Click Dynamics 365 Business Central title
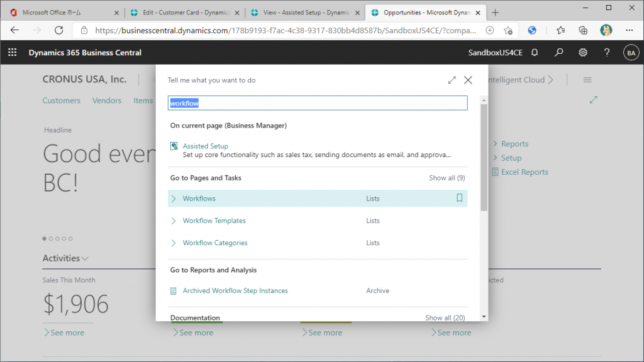Screen dimensions: 644x362 coord(85,53)
